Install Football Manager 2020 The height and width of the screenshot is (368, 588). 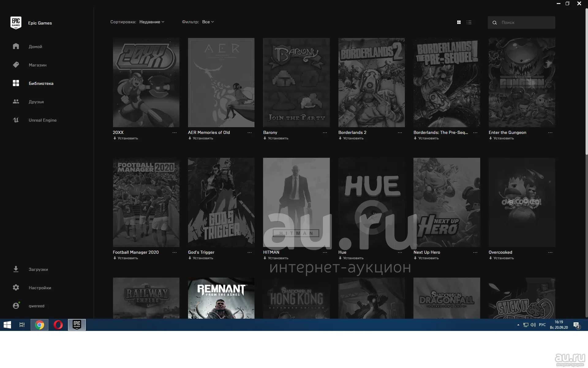tap(126, 258)
